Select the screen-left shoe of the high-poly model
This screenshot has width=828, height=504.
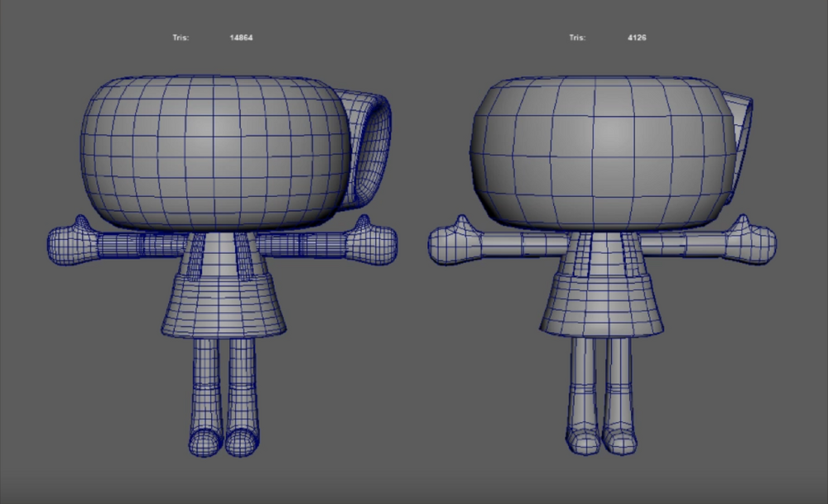206,442
